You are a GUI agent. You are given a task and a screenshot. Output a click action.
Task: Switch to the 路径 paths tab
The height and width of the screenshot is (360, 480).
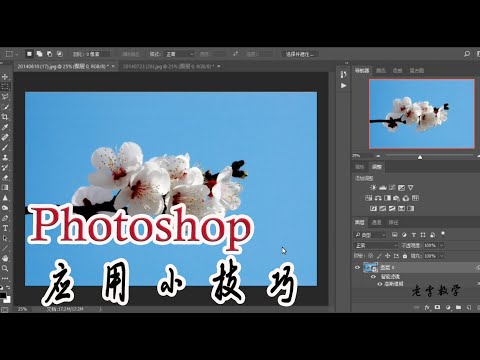(393, 222)
